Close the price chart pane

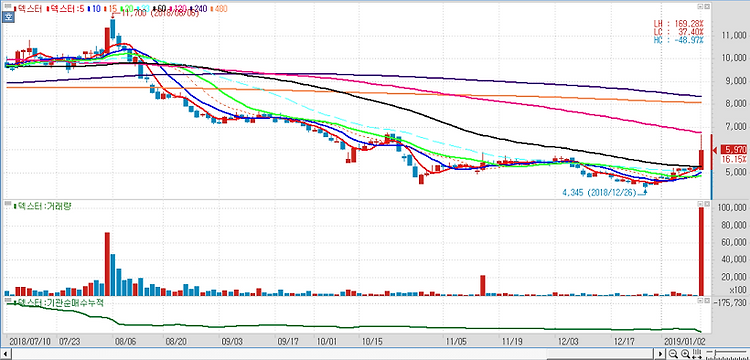(x=707, y=7)
